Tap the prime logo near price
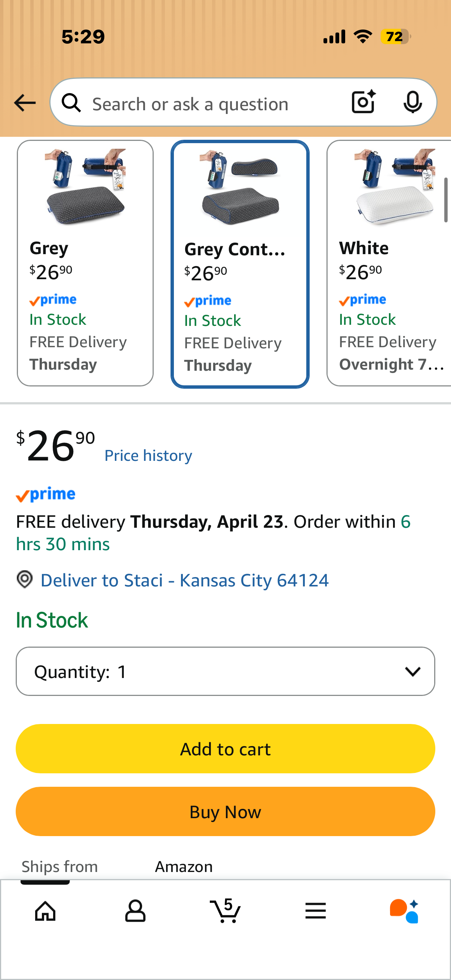The width and height of the screenshot is (451, 980). coord(46,494)
